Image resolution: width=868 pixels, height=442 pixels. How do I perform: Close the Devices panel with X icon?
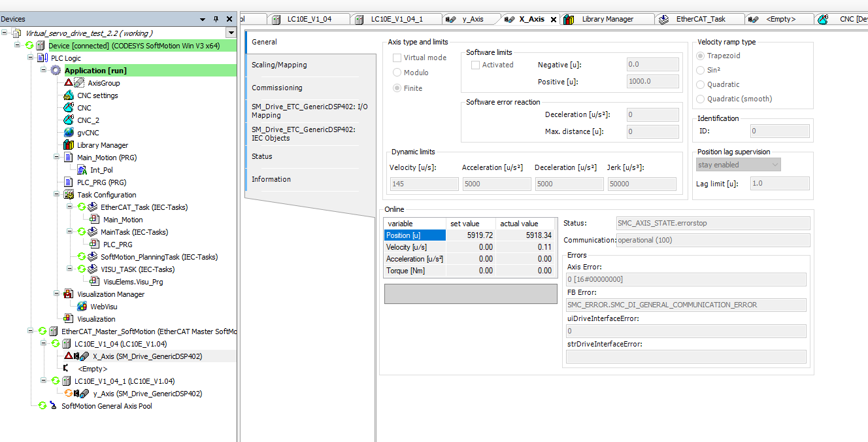tap(229, 20)
